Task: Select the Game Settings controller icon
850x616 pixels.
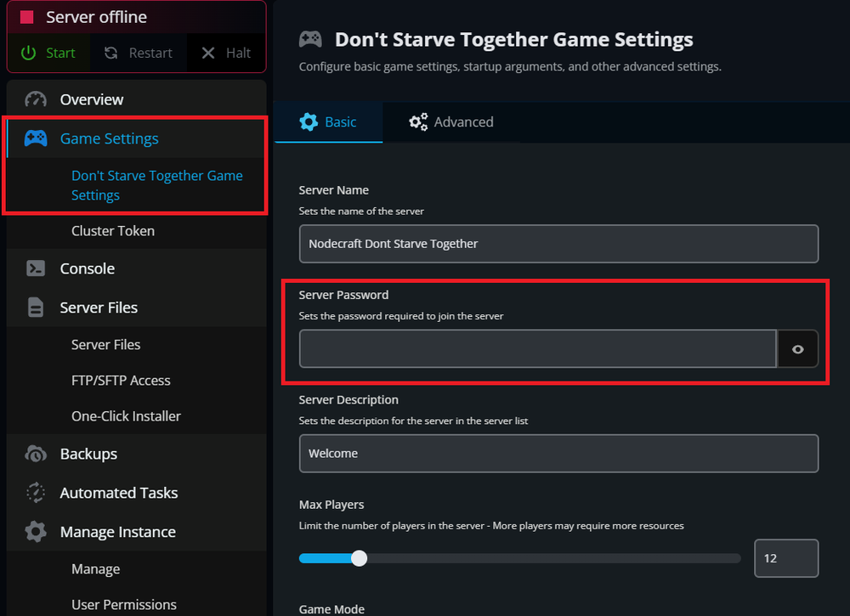Action: 34,138
